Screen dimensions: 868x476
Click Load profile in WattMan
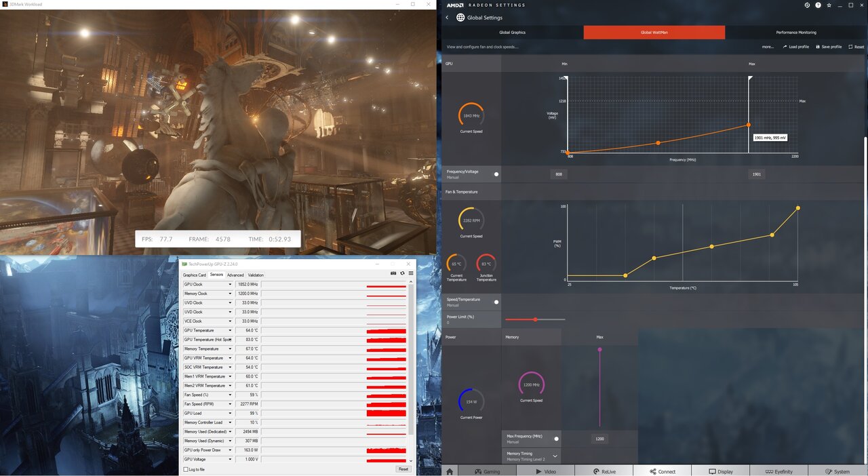click(796, 47)
